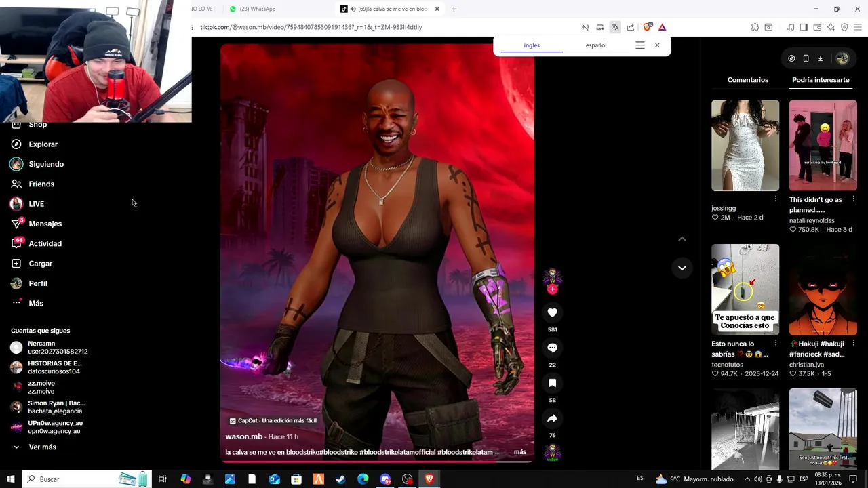Open translate popup options menu
868x488 pixels.
point(639,45)
